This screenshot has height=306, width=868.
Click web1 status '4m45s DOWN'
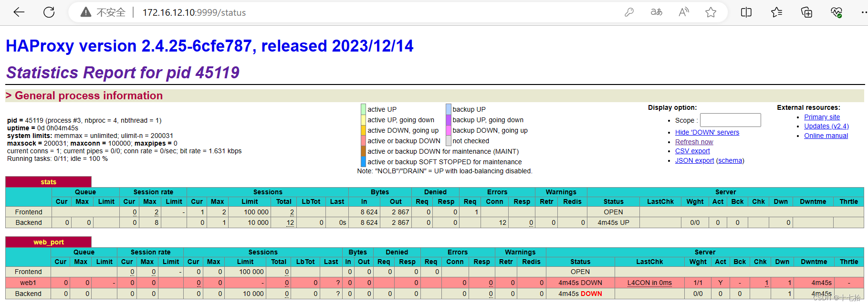[580, 283]
